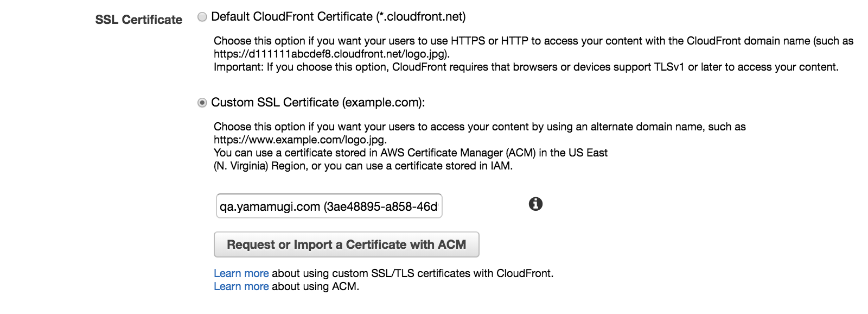Screen dimensions: 868x314
Task: Click the '(N. Virginia) Region' description line
Action: [x=363, y=166]
